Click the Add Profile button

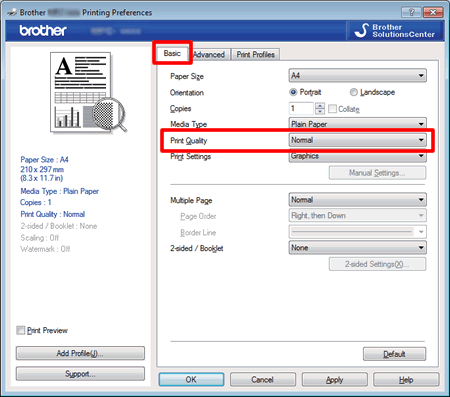click(80, 353)
